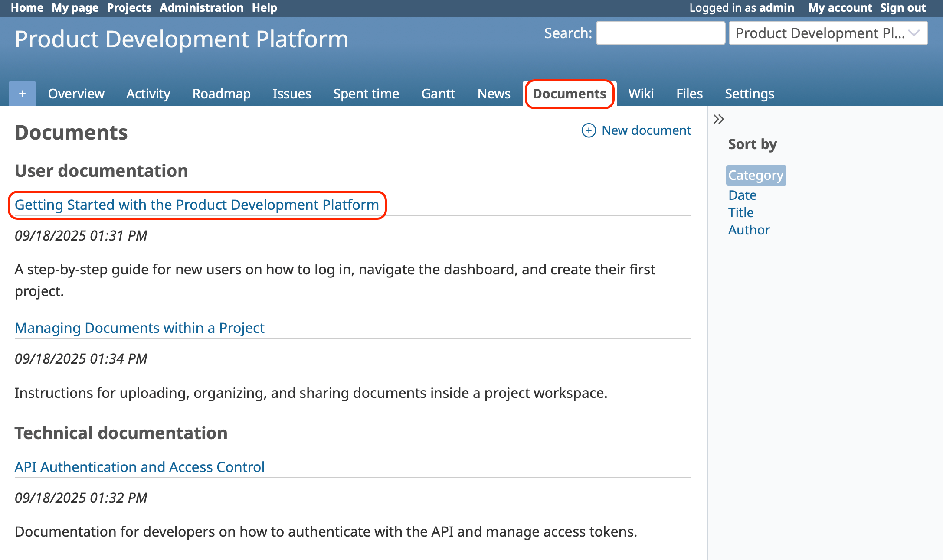The width and height of the screenshot is (943, 560).
Task: Open the Gantt tab
Action: [x=438, y=94]
